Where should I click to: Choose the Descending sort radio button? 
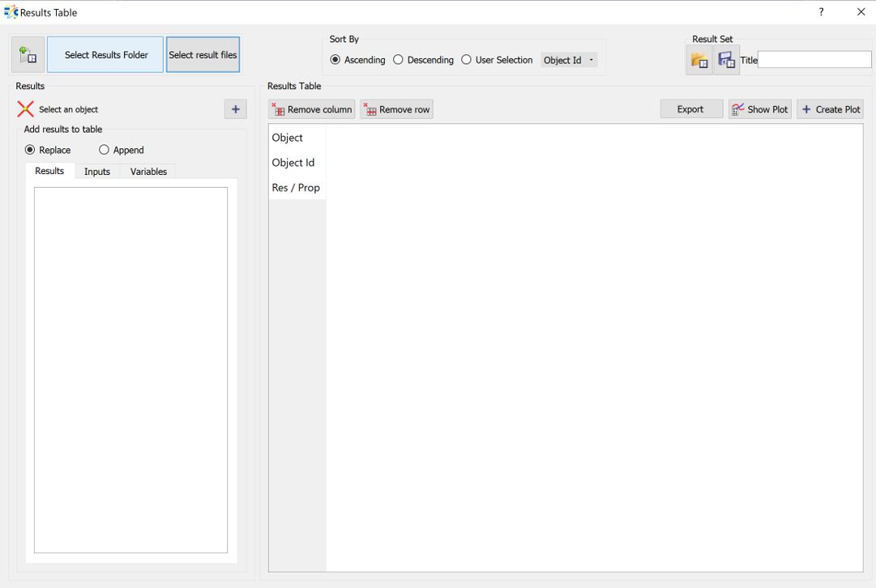[398, 60]
